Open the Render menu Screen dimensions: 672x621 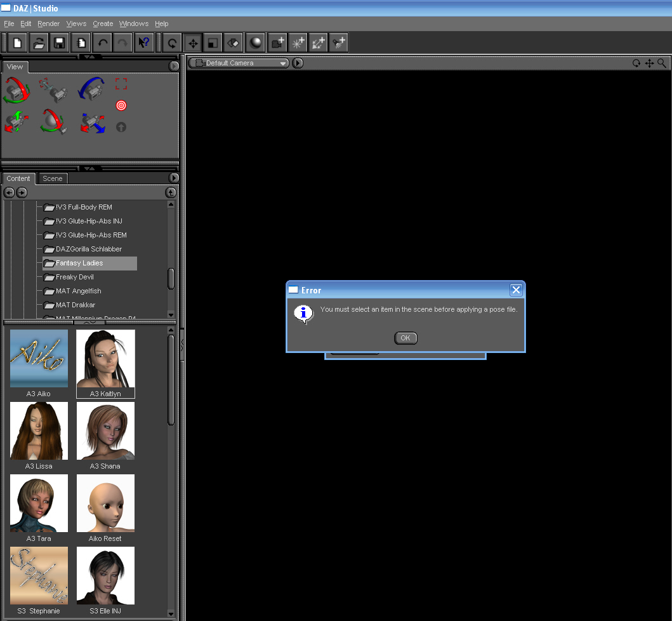(x=48, y=23)
